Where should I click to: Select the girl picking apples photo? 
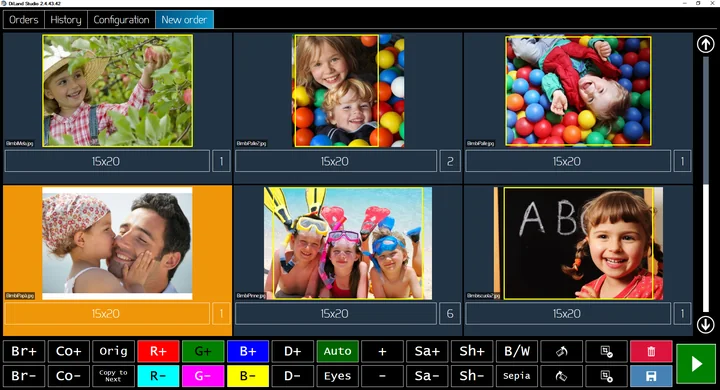pyautogui.click(x=118, y=91)
